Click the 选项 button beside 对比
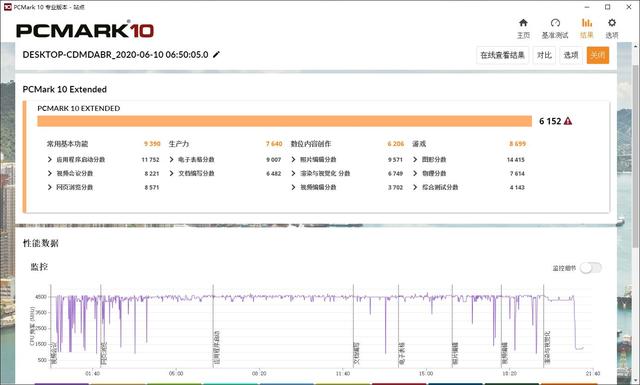Viewport: 640px width, 385px height. point(571,55)
